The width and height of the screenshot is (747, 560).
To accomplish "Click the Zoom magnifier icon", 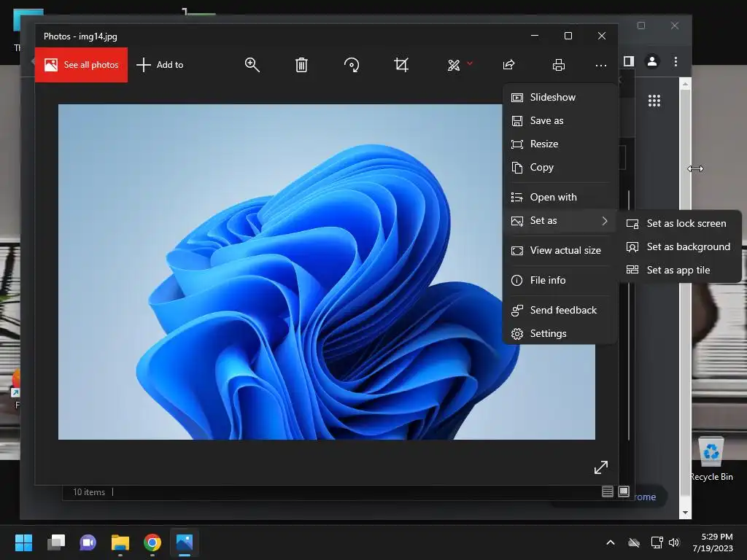I will (252, 65).
